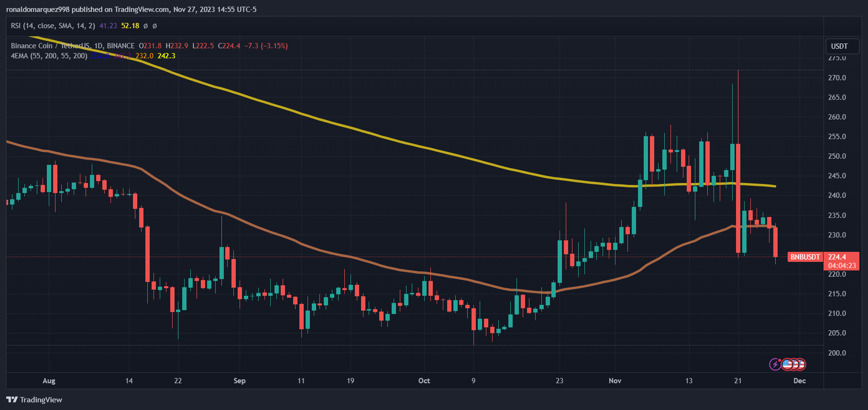
Task: Click the TradingView logo at bottom left
Action: click(x=34, y=399)
